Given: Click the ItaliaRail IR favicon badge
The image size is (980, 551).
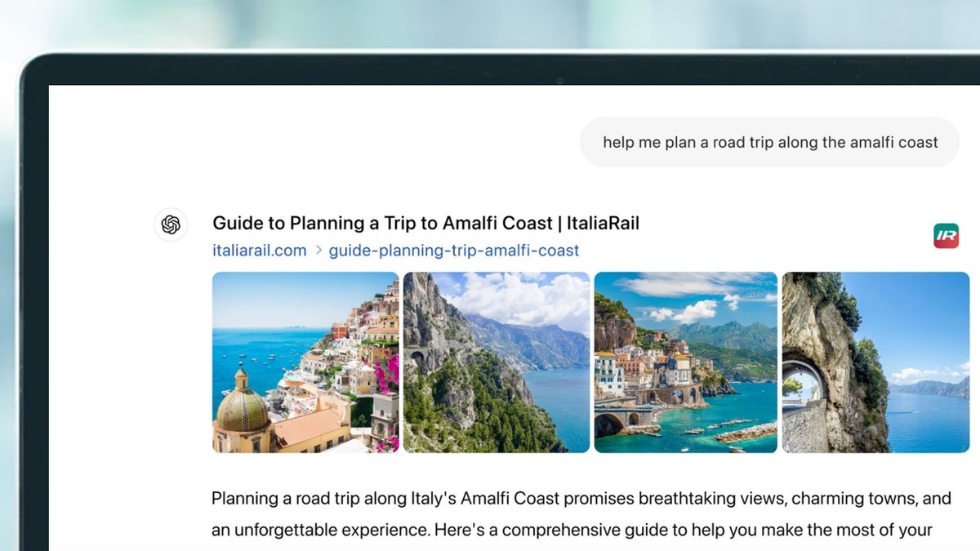Looking at the screenshot, I should point(946,236).
